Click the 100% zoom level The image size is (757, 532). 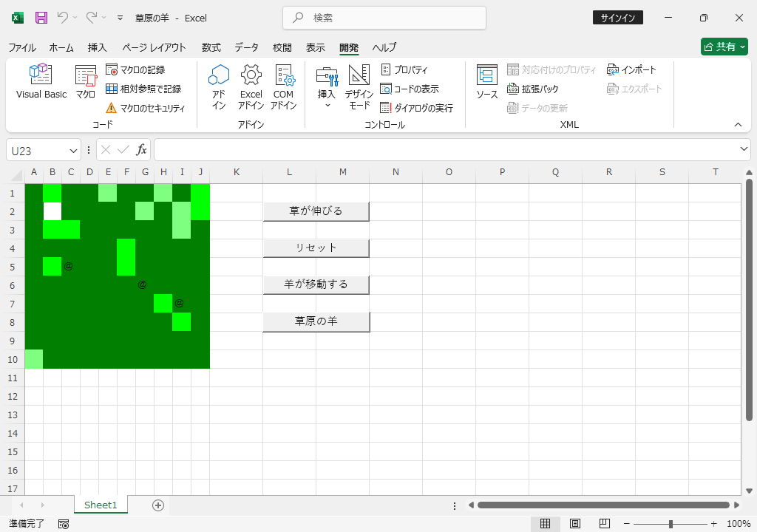point(739,524)
